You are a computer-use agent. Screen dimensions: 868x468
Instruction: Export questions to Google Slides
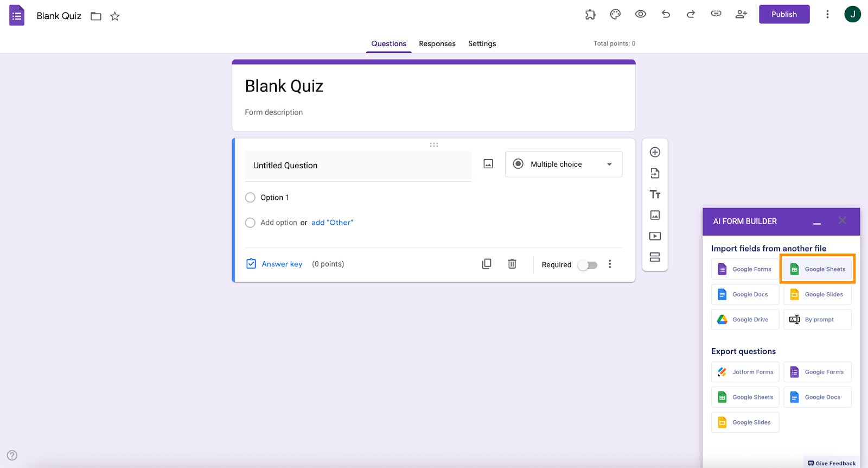pyautogui.click(x=745, y=422)
